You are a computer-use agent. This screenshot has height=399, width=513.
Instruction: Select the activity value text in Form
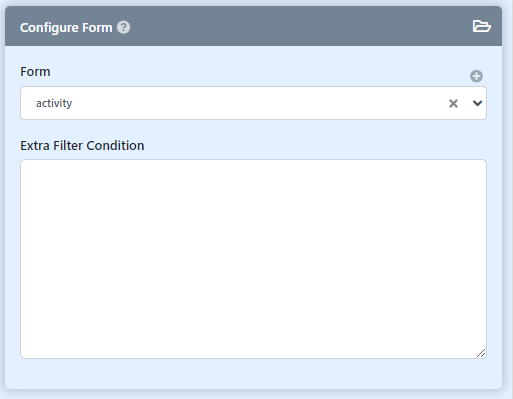click(x=54, y=103)
